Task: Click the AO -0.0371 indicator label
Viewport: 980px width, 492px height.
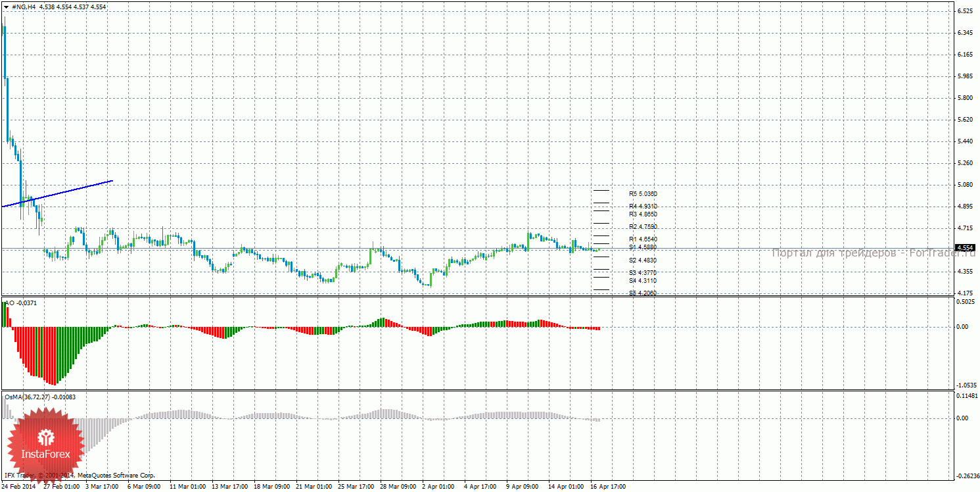Action: [x=20, y=303]
